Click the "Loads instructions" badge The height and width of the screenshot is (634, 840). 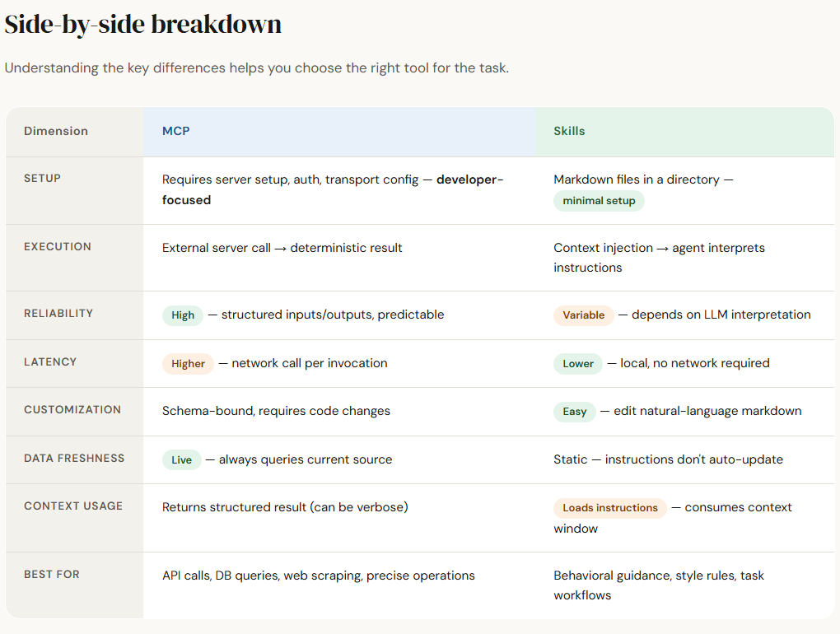coord(610,508)
